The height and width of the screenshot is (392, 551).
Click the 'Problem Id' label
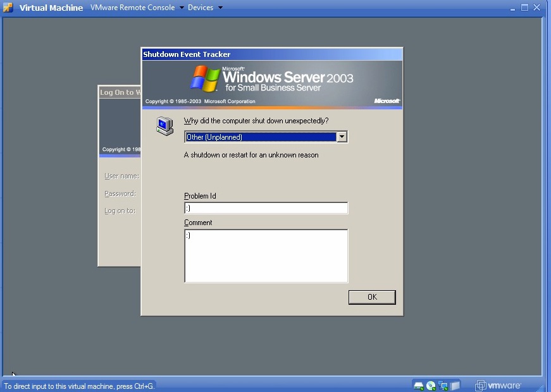[200, 196]
